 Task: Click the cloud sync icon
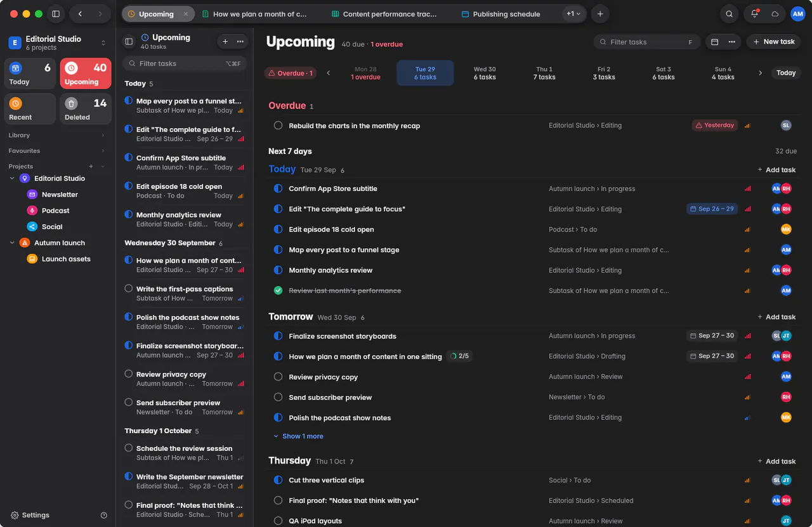tap(775, 14)
